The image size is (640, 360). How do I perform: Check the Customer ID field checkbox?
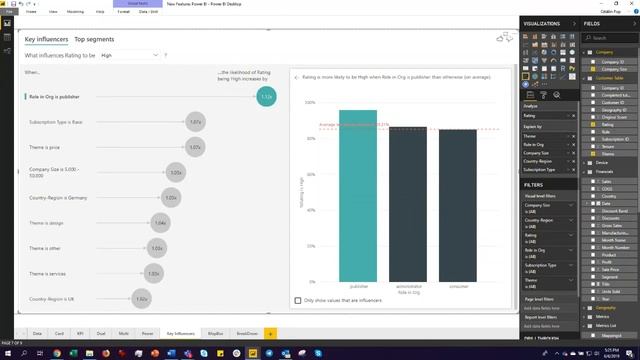tap(593, 102)
